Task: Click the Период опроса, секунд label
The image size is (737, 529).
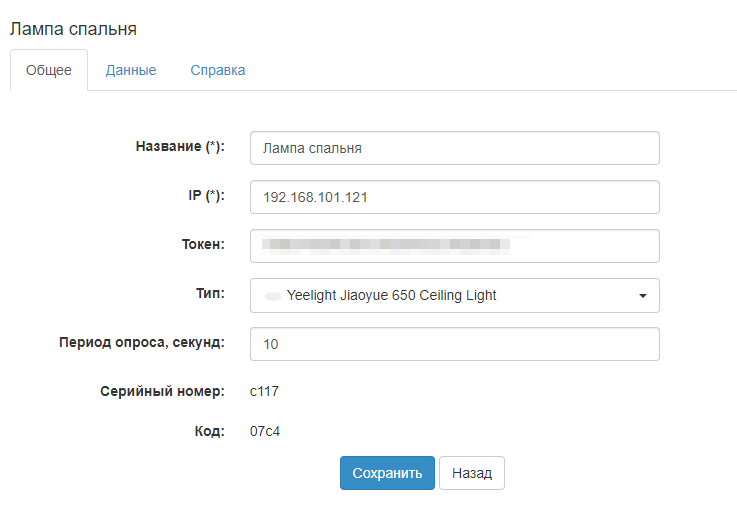Action: [x=141, y=343]
